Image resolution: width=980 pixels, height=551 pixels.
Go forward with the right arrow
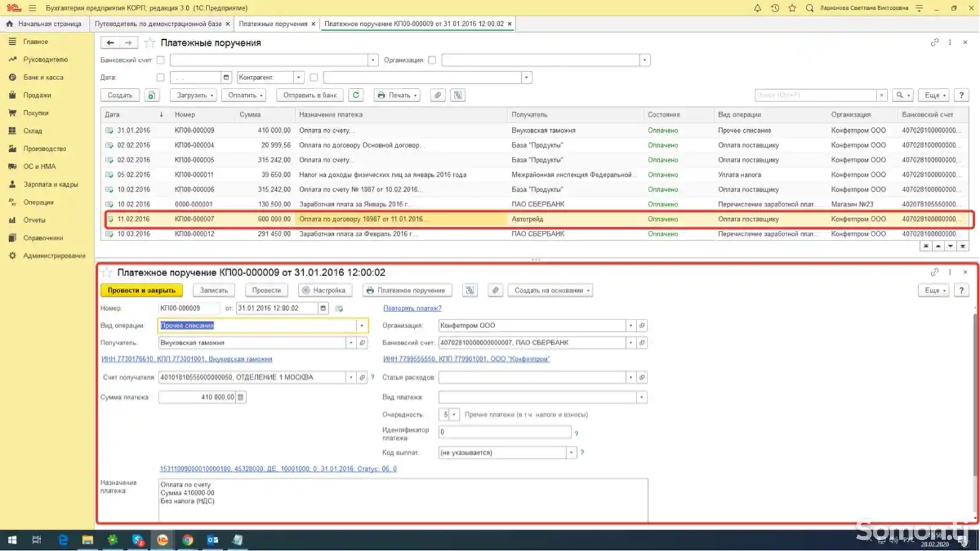click(x=128, y=43)
